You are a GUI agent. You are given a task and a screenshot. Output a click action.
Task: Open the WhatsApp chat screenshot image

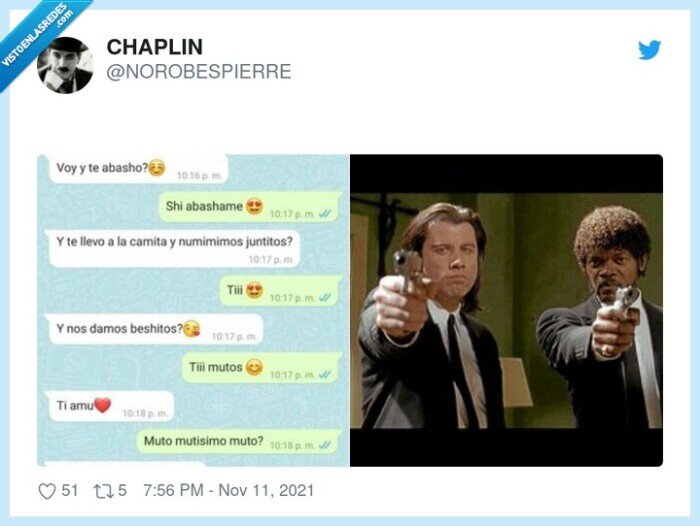(193, 310)
